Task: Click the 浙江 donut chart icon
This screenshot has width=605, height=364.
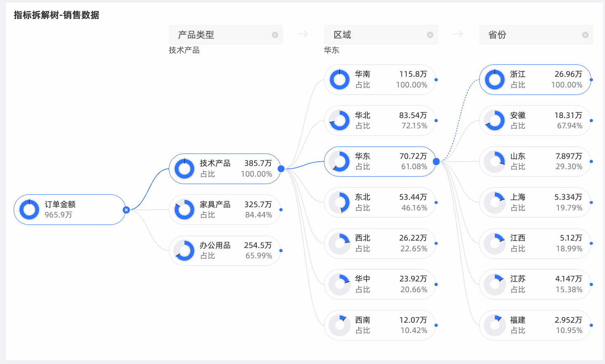Action: [495, 80]
